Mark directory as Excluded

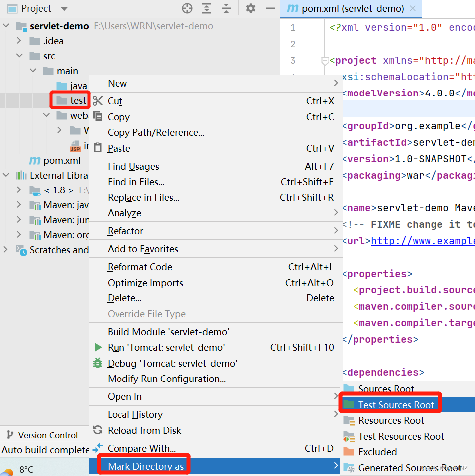pyautogui.click(x=407, y=452)
